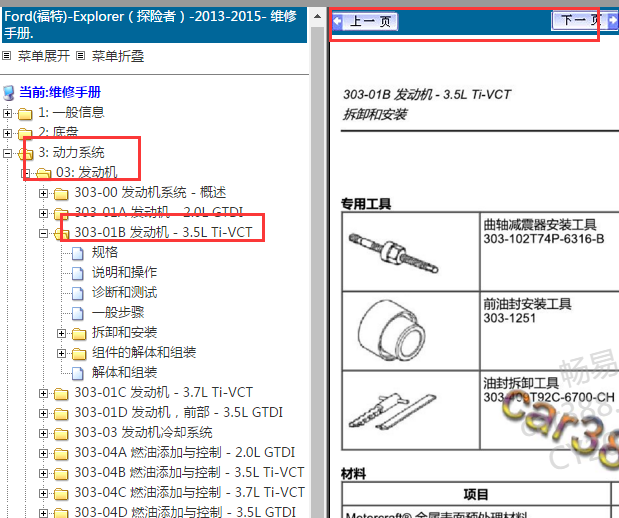Collapse the 303-01B 发动机 3.5L Ti-VCT node

[x=43, y=234]
